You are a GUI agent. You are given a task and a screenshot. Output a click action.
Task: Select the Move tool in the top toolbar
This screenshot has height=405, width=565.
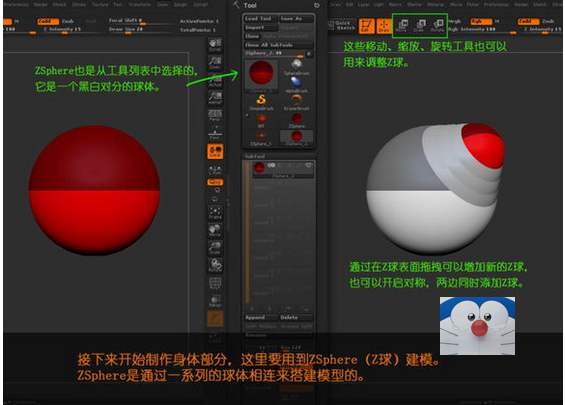click(402, 26)
